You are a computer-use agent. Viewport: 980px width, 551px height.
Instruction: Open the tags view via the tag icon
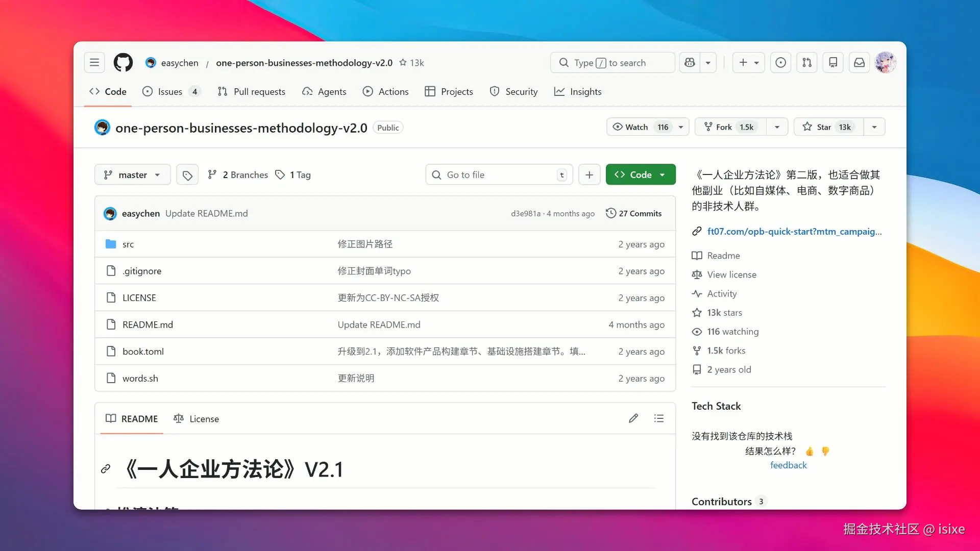(187, 174)
